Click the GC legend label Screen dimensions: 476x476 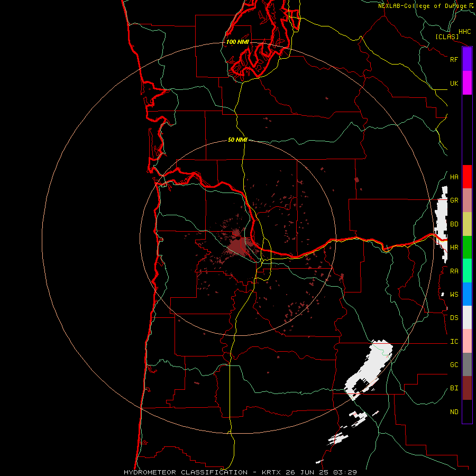pos(454,365)
